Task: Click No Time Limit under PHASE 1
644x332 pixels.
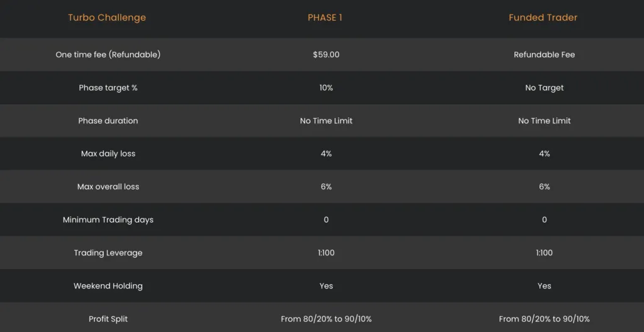Action: click(x=326, y=121)
